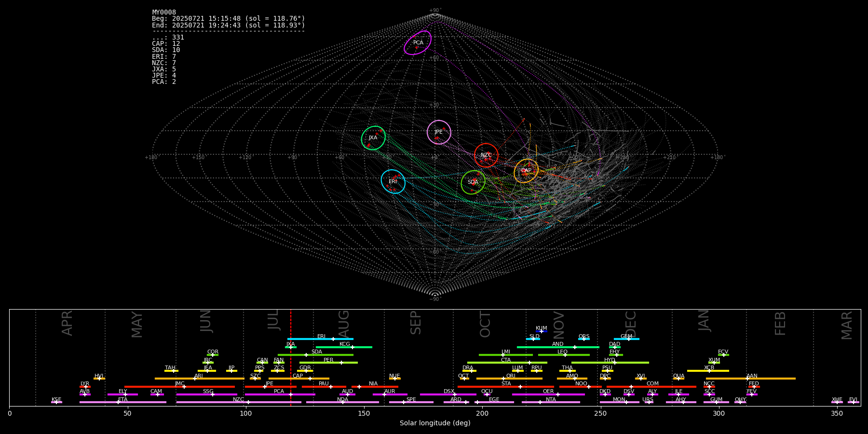The width and height of the screenshot is (868, 434).
Task: Click the LEO shower bar in timeline
Action: (x=564, y=355)
